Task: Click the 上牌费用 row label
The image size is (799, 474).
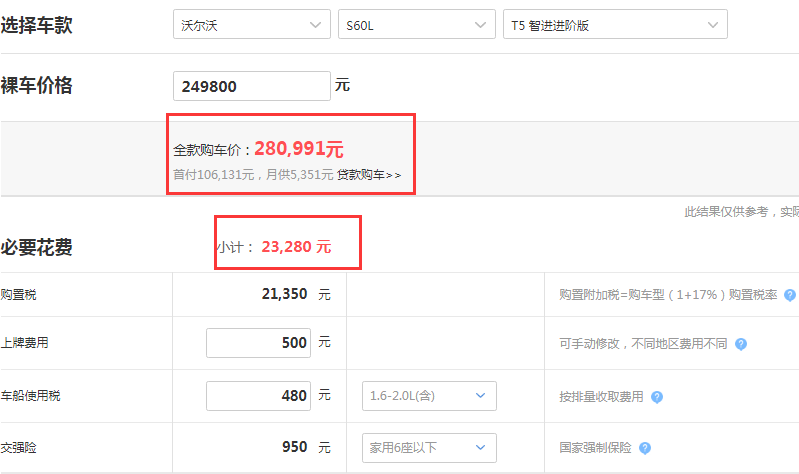Action: (x=24, y=343)
